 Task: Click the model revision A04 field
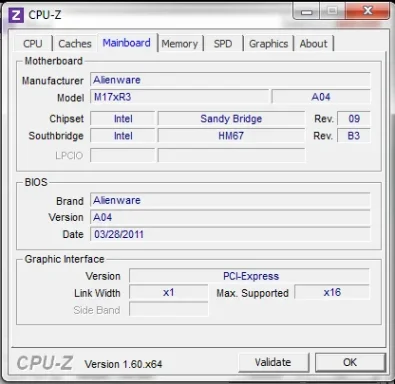[321, 97]
